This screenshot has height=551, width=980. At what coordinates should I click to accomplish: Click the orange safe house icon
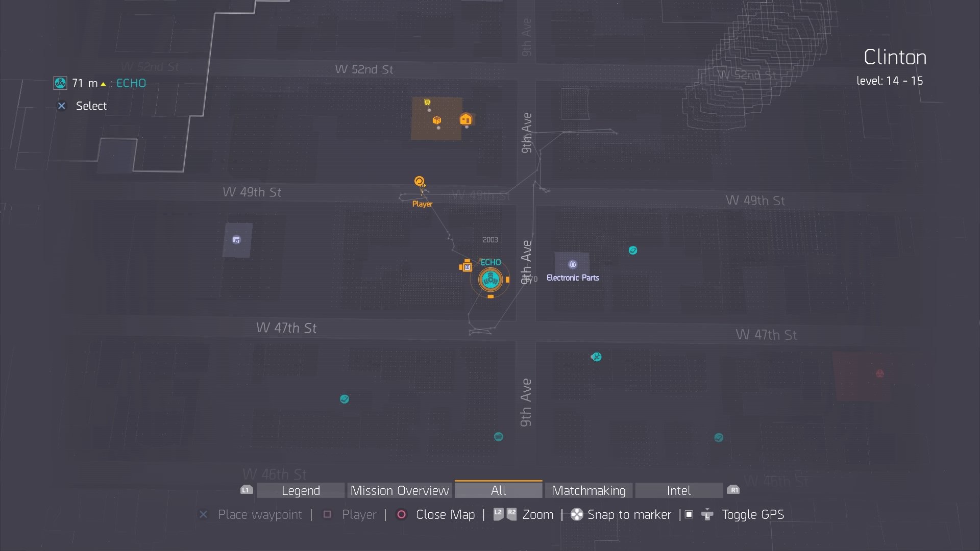click(465, 119)
